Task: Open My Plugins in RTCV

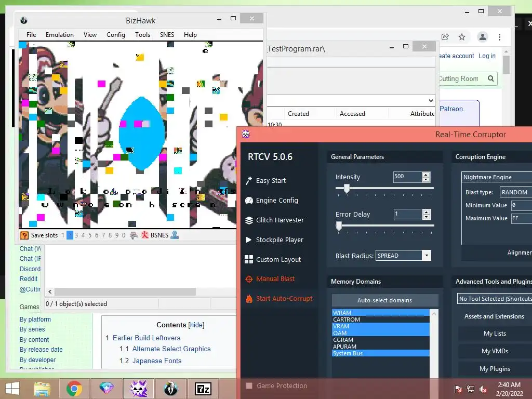Action: tap(495, 369)
